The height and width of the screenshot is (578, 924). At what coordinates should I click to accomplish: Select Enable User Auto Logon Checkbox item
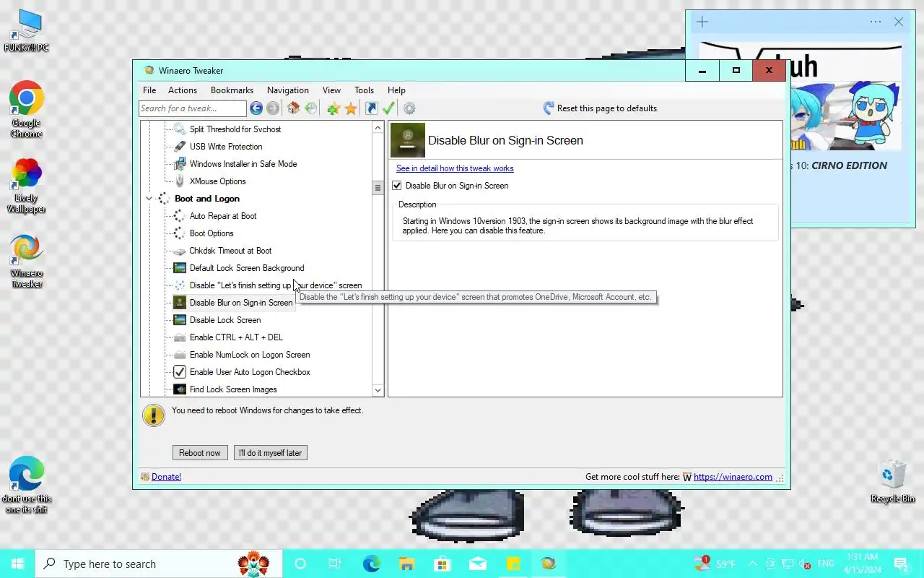(x=250, y=372)
